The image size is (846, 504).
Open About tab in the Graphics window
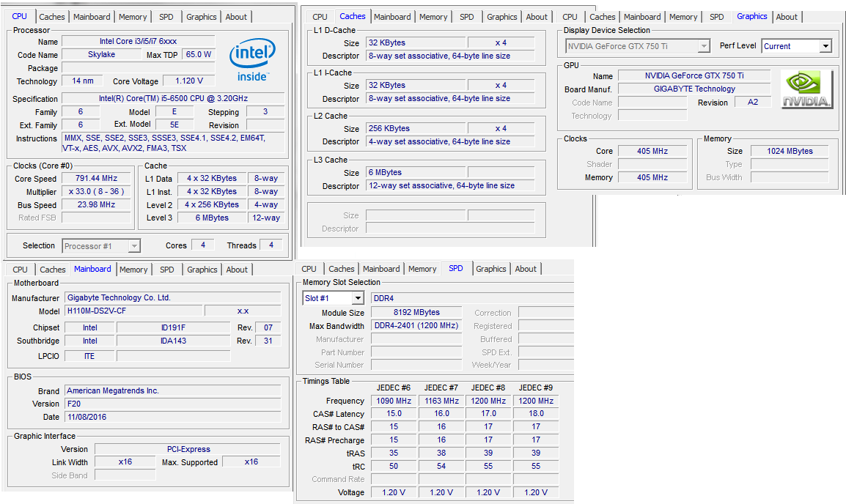[x=787, y=17]
